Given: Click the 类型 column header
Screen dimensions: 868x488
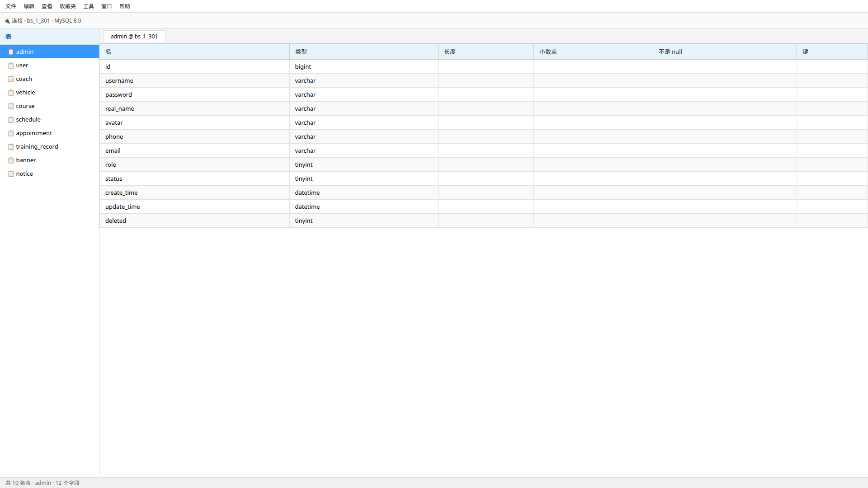Looking at the screenshot, I should (x=364, y=52).
